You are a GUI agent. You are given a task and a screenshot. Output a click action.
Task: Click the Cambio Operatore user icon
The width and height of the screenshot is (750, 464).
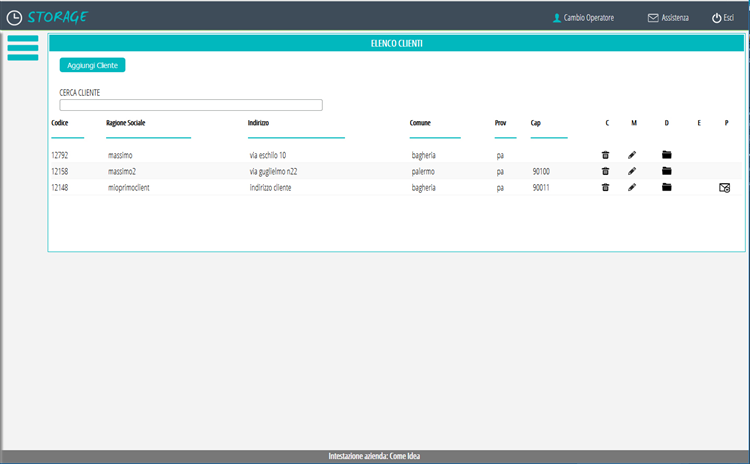pyautogui.click(x=557, y=18)
